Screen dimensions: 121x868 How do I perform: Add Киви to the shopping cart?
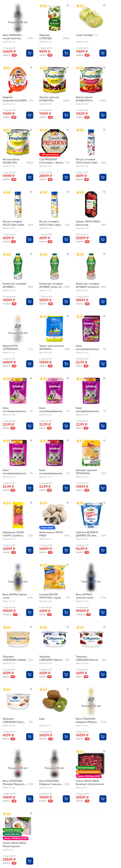pyautogui.click(x=66, y=737)
